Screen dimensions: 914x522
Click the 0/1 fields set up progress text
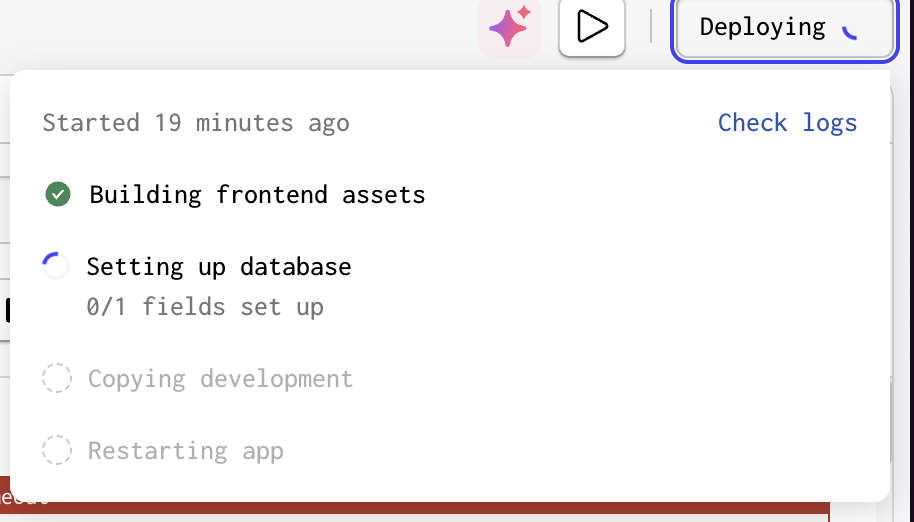[205, 307]
